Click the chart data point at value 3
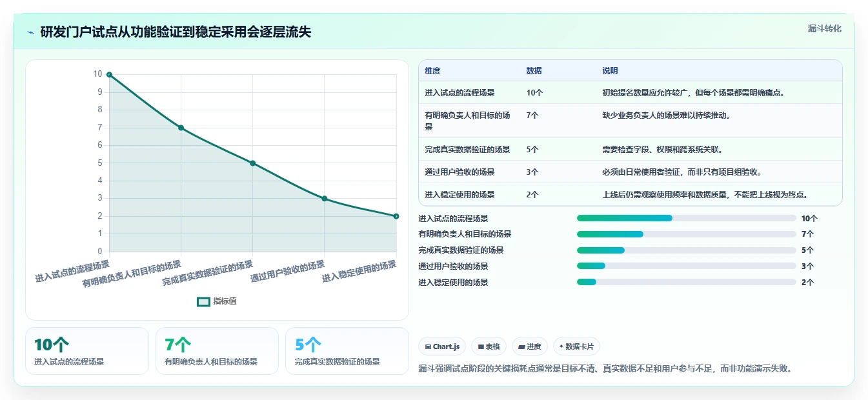Viewport: 868px width, 400px height. tap(324, 199)
